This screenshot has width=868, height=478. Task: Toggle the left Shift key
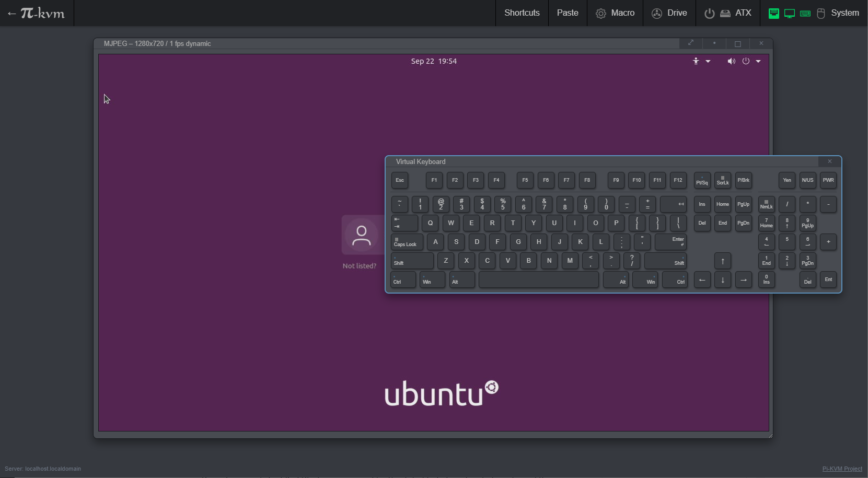[x=412, y=261]
